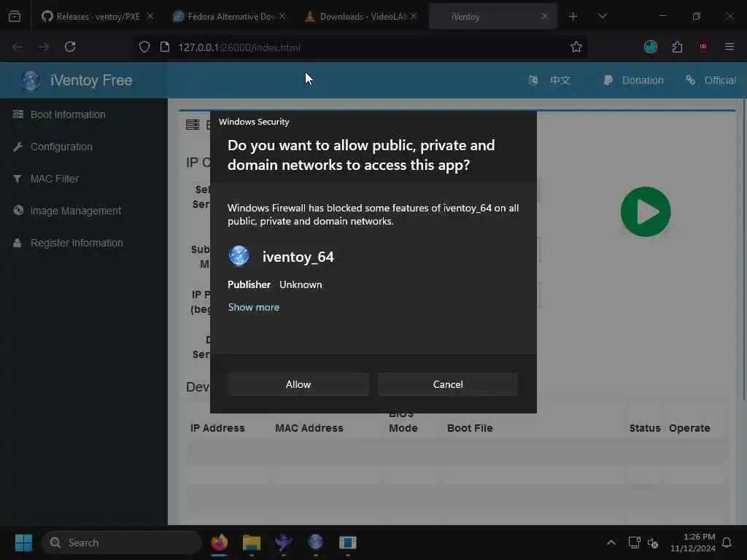Cancel the firewall access prompt
The height and width of the screenshot is (560, 747).
point(448,384)
